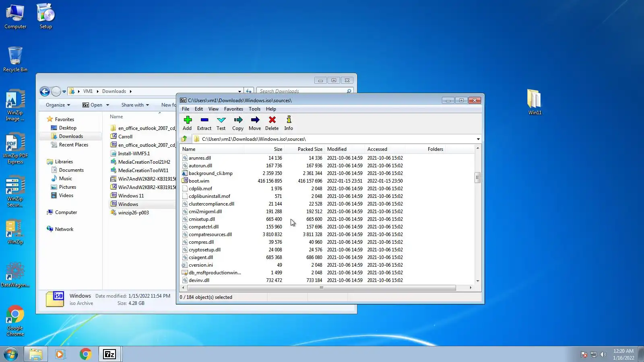The height and width of the screenshot is (362, 644).
Task: Sort 7-Zip list by Name column
Action: [x=212, y=149]
